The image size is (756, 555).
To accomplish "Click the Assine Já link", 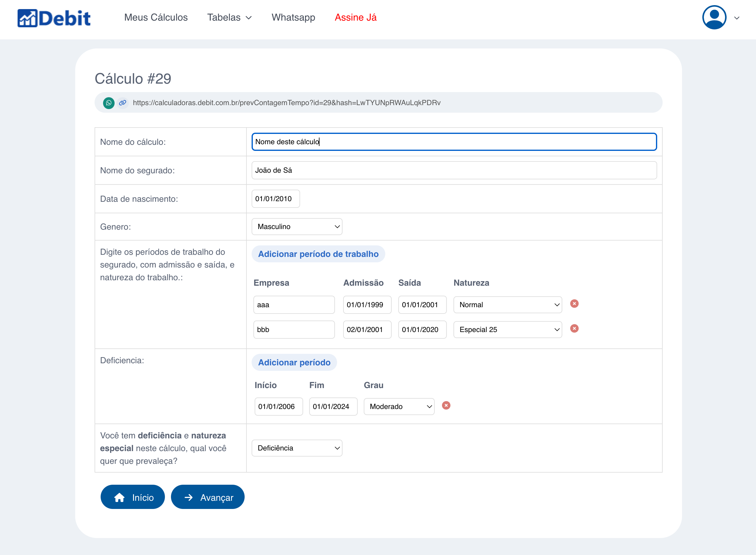I will [355, 18].
